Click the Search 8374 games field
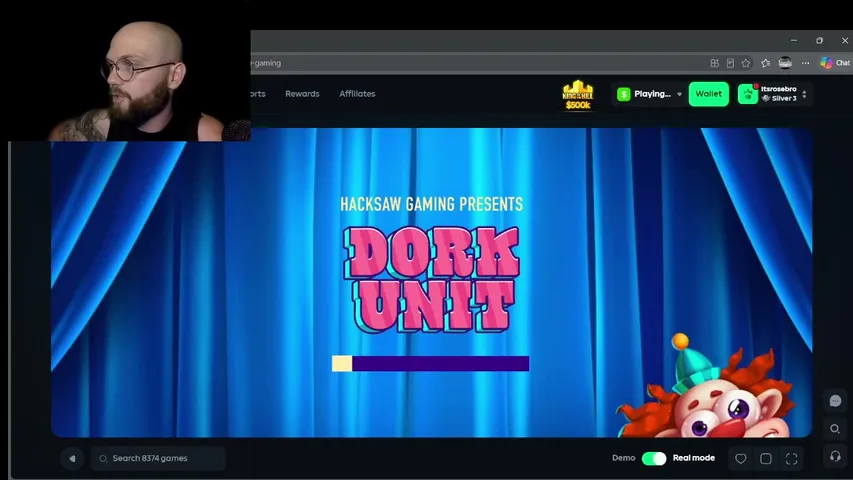This screenshot has height=480, width=853. click(158, 458)
